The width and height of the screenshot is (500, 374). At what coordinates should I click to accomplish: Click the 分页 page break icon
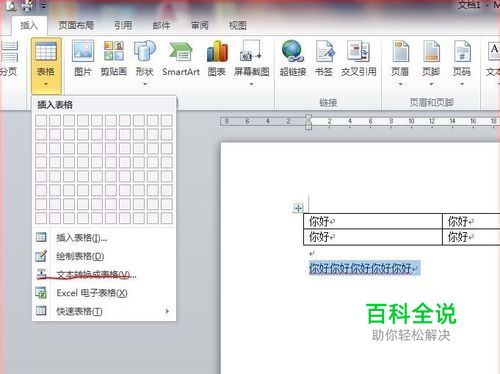(x=9, y=51)
